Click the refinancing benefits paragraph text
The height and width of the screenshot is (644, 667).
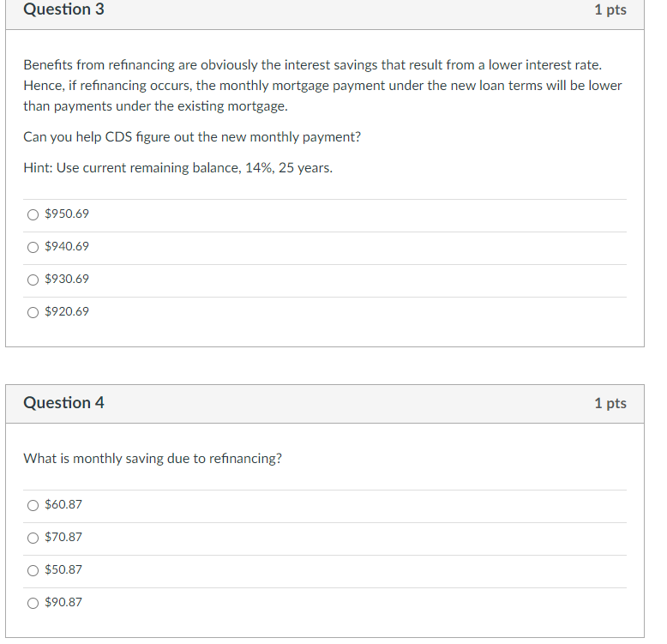pos(322,86)
